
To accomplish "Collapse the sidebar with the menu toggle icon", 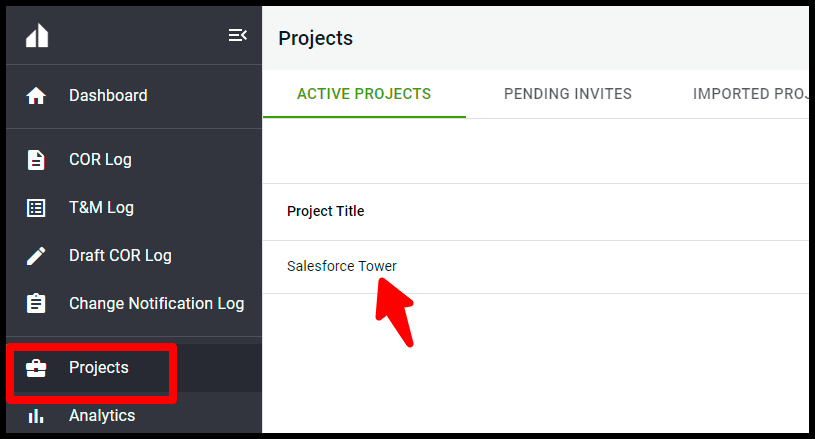I will tap(238, 35).
